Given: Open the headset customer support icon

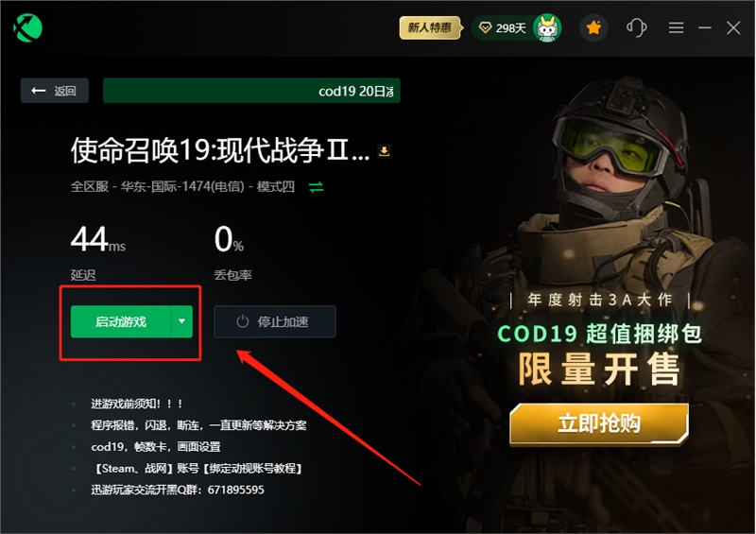Looking at the screenshot, I should tap(636, 27).
